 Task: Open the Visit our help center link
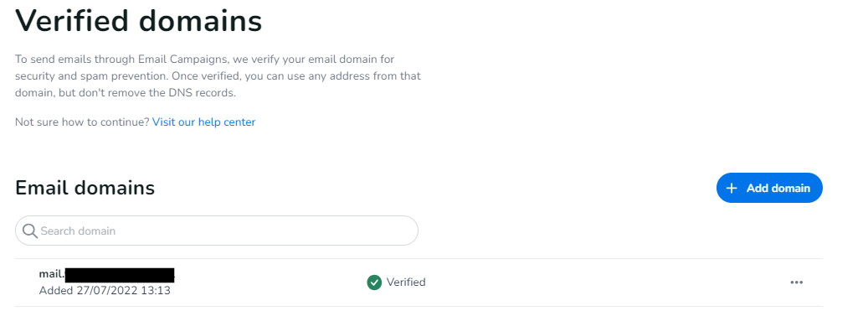point(203,122)
